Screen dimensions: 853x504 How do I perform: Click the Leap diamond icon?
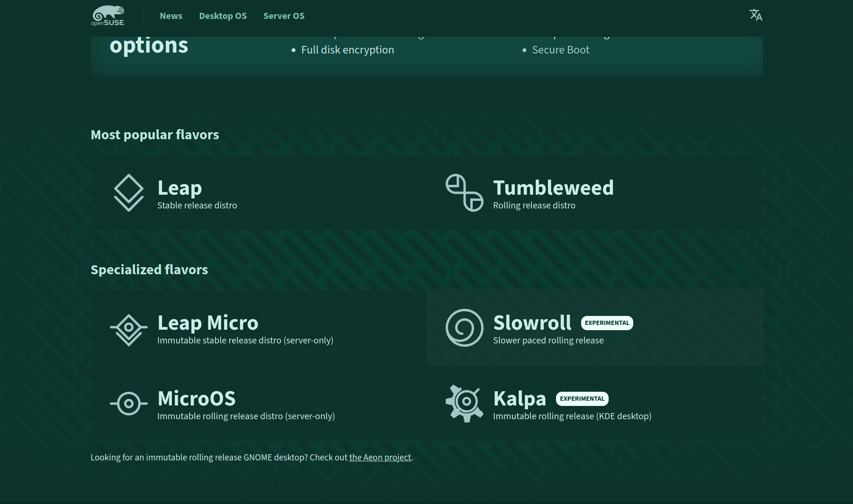tap(129, 193)
